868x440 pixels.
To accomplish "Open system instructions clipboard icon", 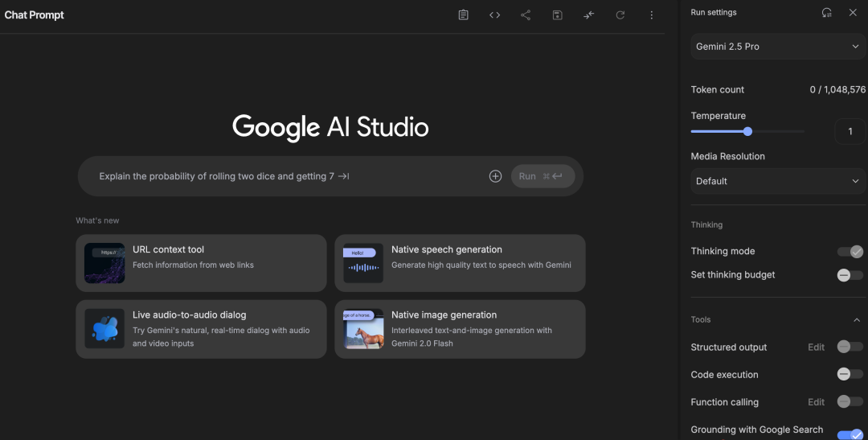I will [464, 15].
